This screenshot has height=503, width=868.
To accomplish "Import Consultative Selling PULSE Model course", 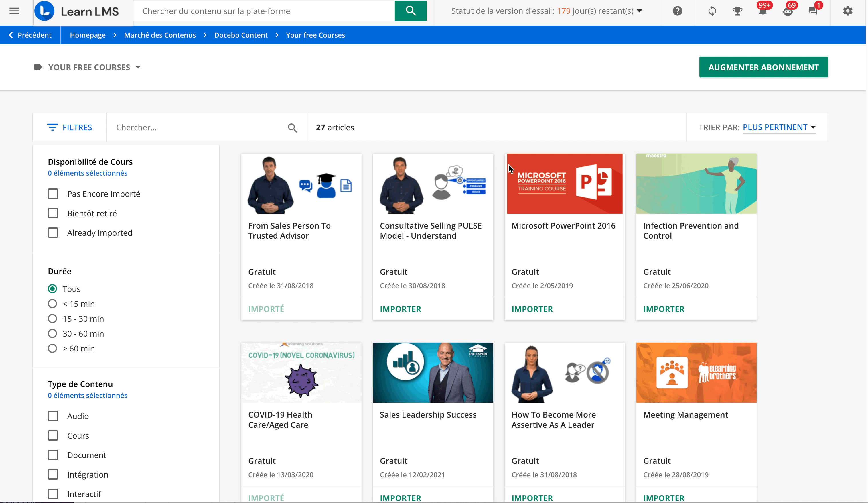I will (x=400, y=309).
